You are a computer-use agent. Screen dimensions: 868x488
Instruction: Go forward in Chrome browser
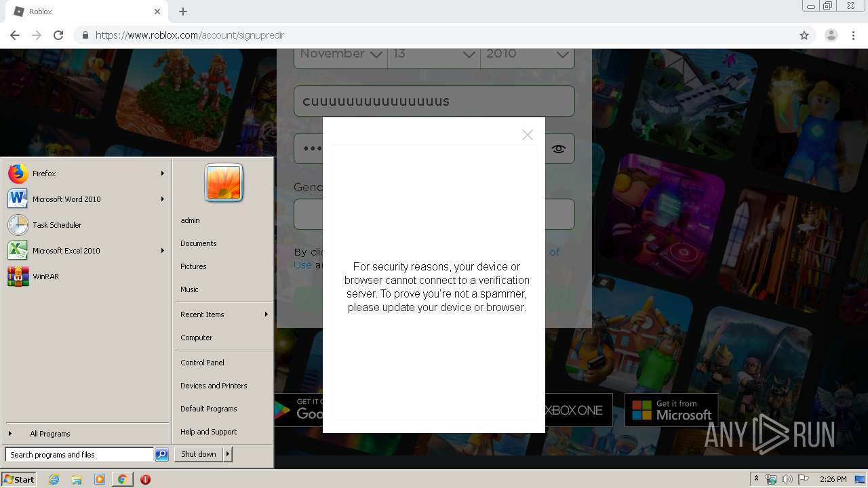point(37,35)
